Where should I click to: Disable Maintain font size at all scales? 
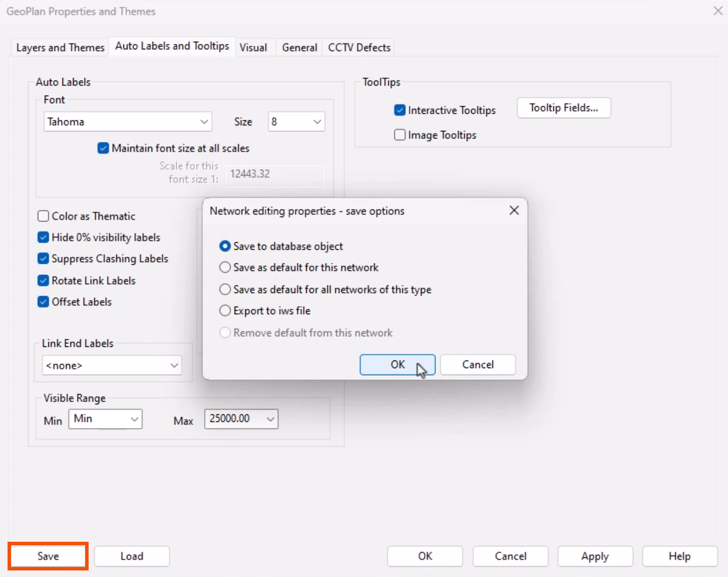[103, 148]
